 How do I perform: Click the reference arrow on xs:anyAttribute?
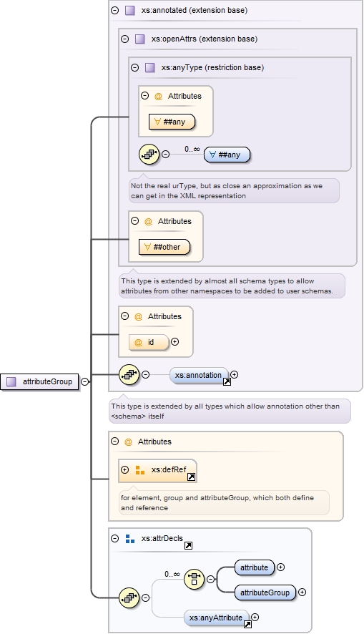[x=247, y=624]
